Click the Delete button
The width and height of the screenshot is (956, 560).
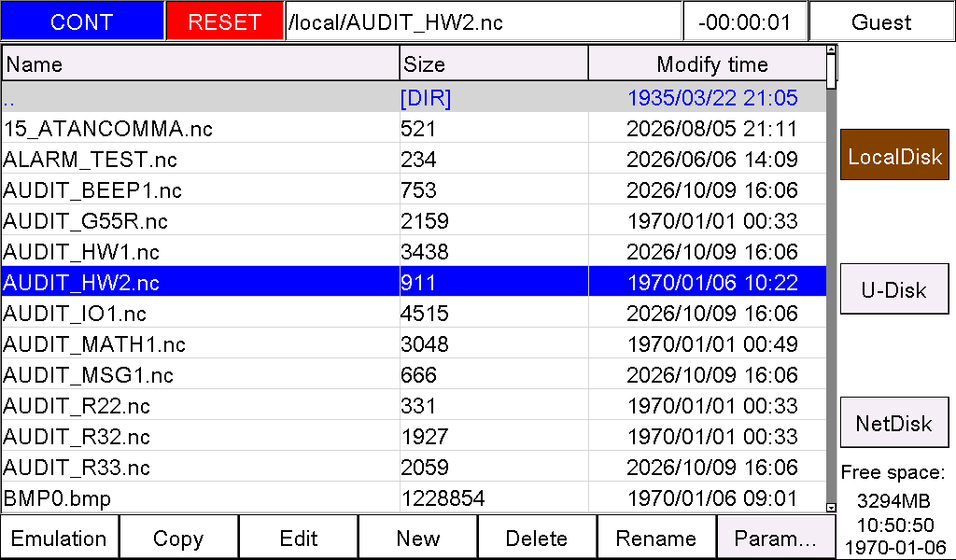[x=537, y=538]
